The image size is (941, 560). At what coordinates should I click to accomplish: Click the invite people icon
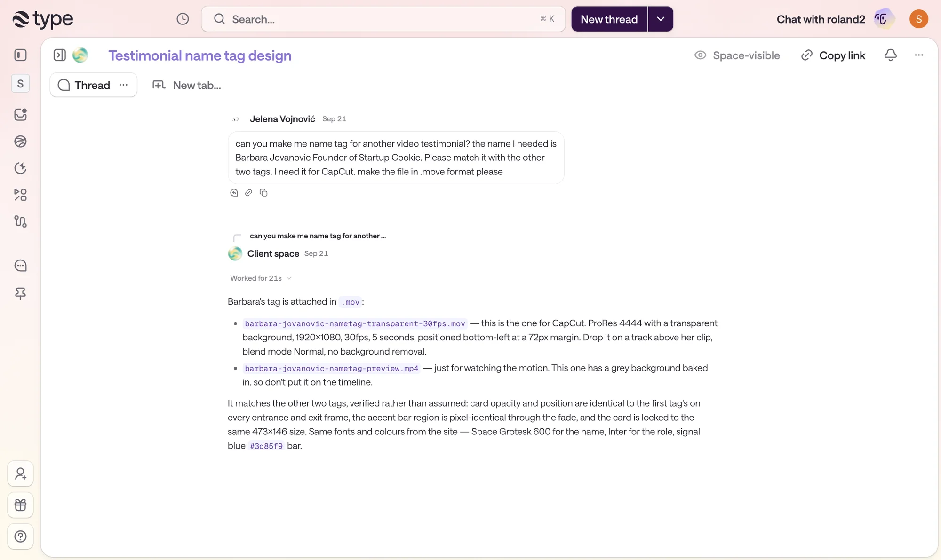pyautogui.click(x=20, y=473)
